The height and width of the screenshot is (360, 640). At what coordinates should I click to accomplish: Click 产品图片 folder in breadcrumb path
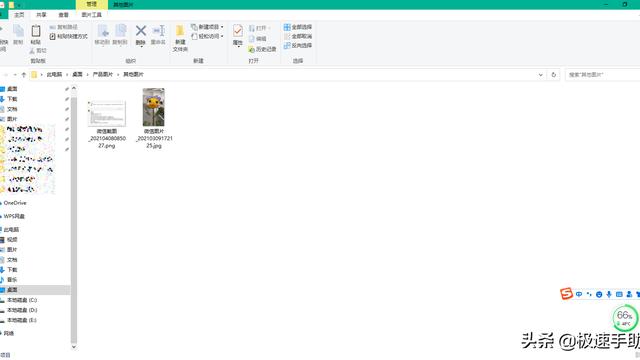click(102, 74)
